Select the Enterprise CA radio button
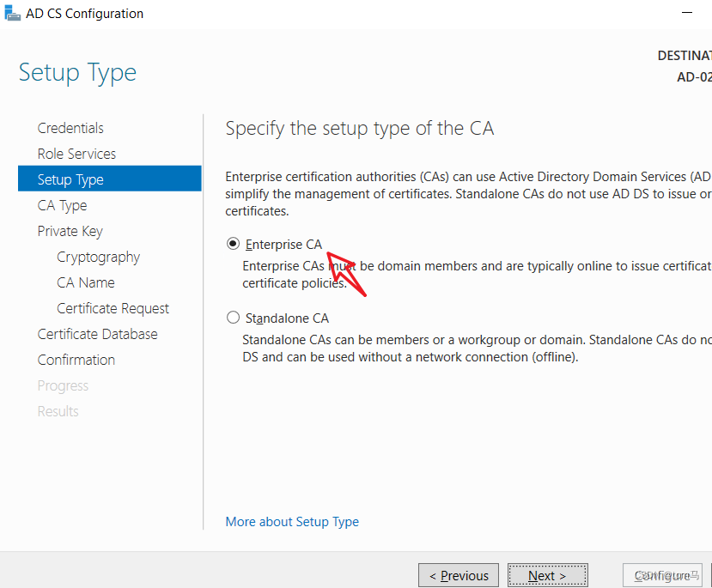Image resolution: width=712 pixels, height=588 pixels. [x=233, y=244]
